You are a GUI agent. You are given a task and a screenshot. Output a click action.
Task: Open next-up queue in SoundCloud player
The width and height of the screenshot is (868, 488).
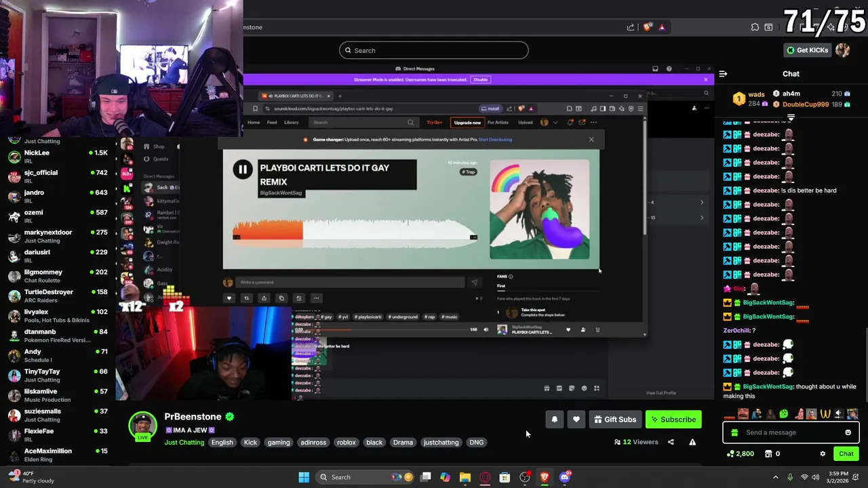(597, 330)
